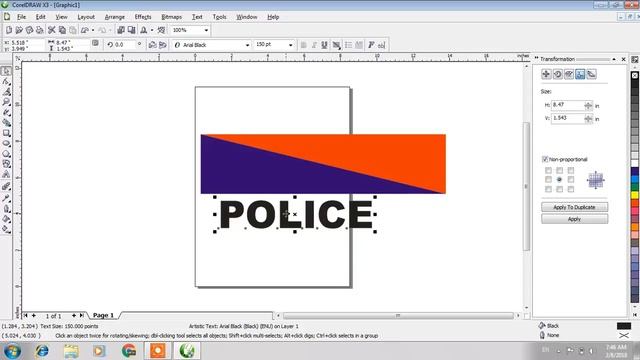Select top-left anchor point checkbox

[548, 170]
